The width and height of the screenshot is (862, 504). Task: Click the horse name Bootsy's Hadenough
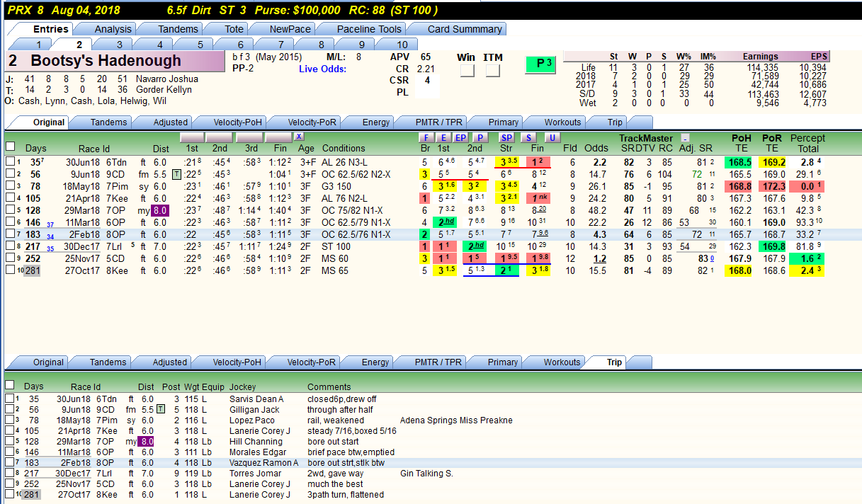(x=106, y=61)
